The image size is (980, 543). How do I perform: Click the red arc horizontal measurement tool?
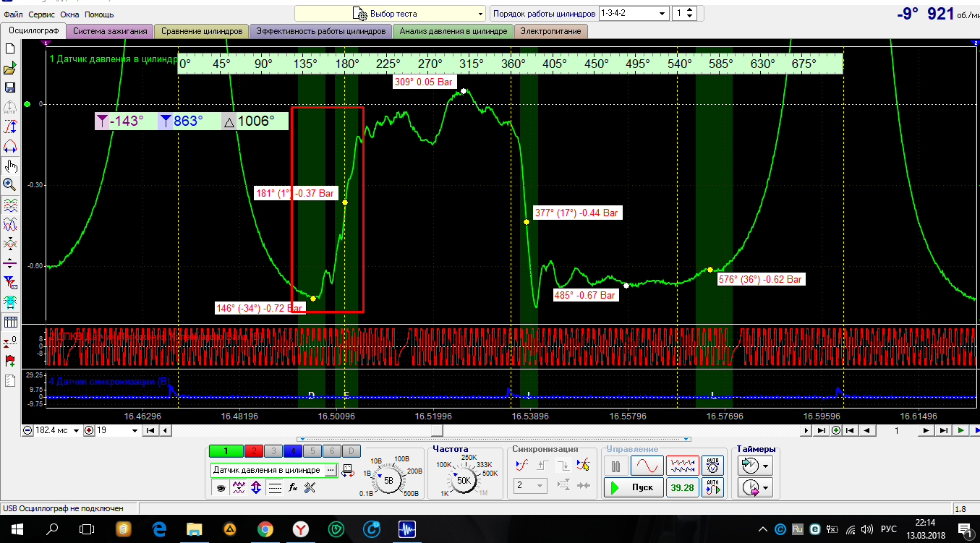(10, 147)
